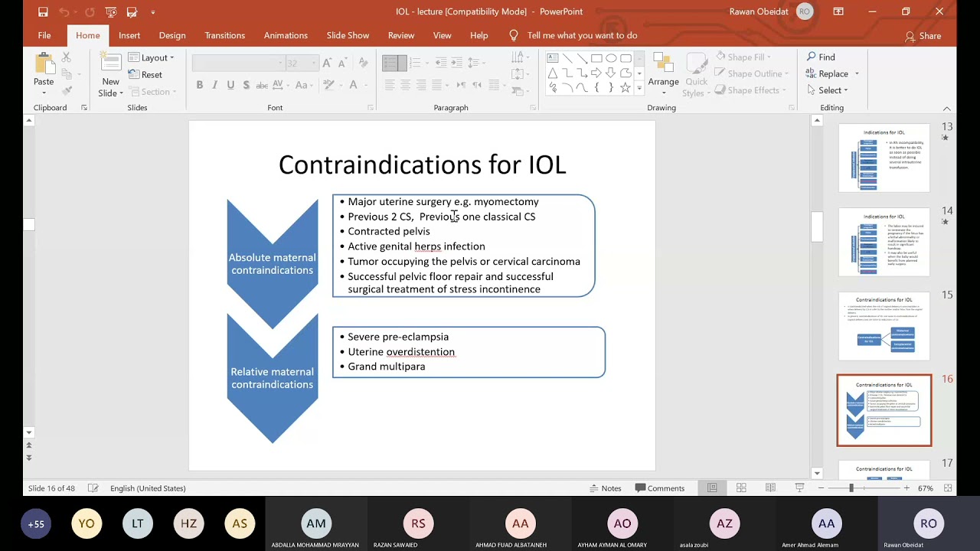Viewport: 980px width, 551px height.
Task: Zoom in with the plus button
Action: coord(906,488)
